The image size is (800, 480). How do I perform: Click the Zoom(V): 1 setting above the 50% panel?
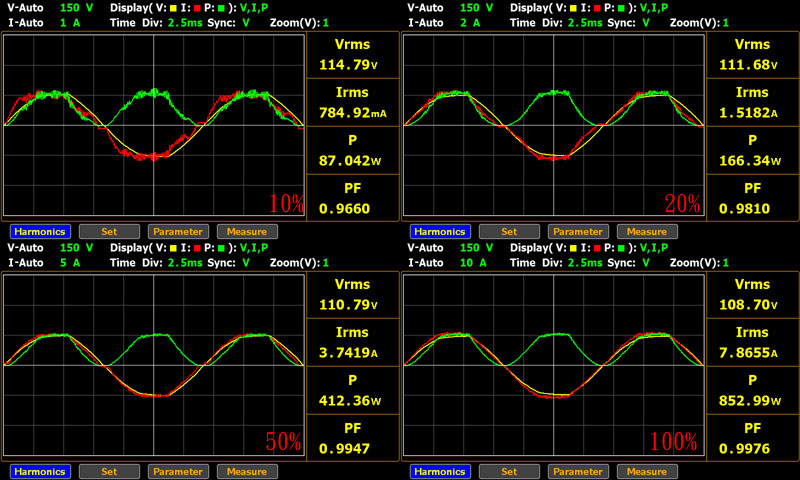coord(299,263)
